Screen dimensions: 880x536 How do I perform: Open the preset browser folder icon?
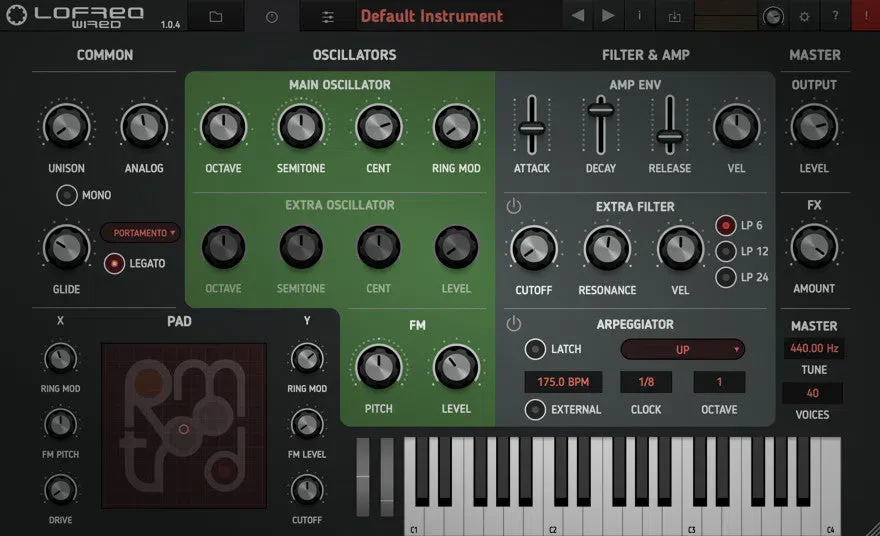pos(216,16)
